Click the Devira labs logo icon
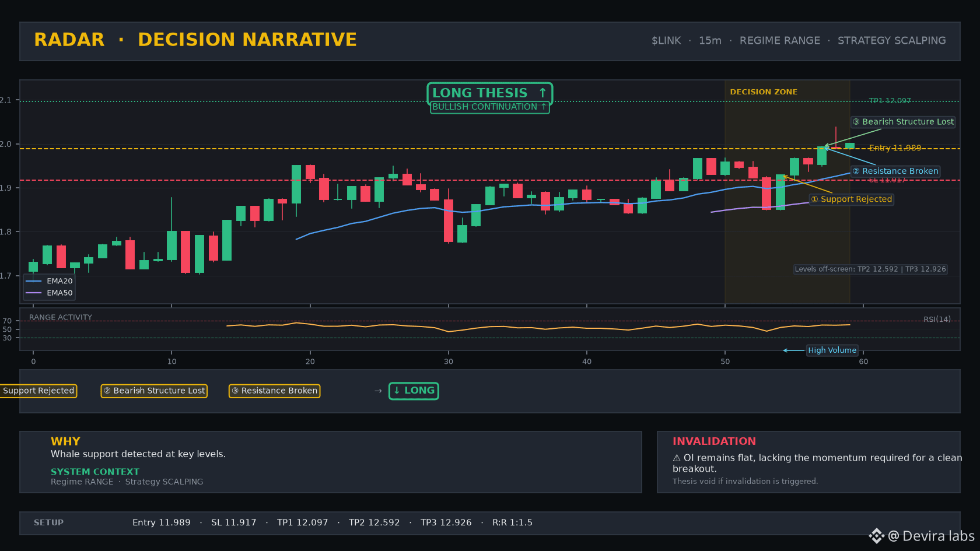This screenshot has width=980, height=551. (x=876, y=536)
